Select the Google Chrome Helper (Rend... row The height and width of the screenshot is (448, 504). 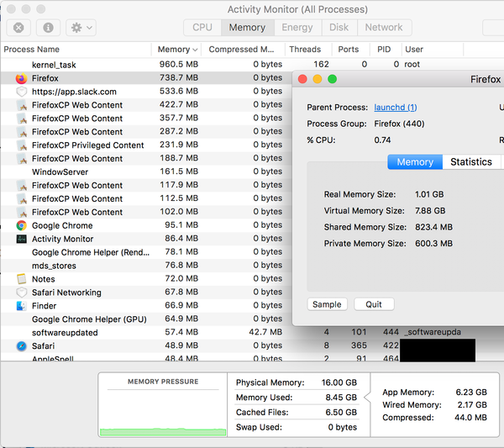pyautogui.click(x=146, y=252)
